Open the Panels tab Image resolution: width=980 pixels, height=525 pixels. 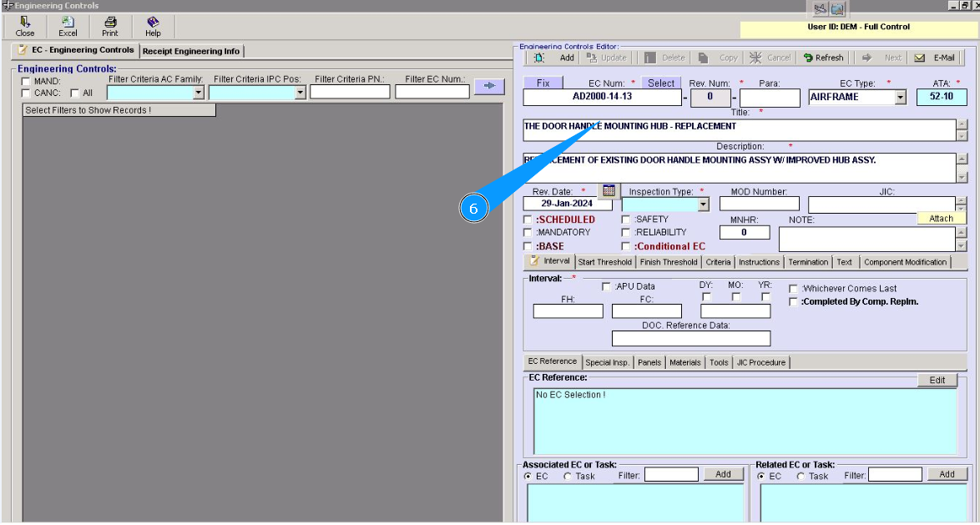point(649,362)
